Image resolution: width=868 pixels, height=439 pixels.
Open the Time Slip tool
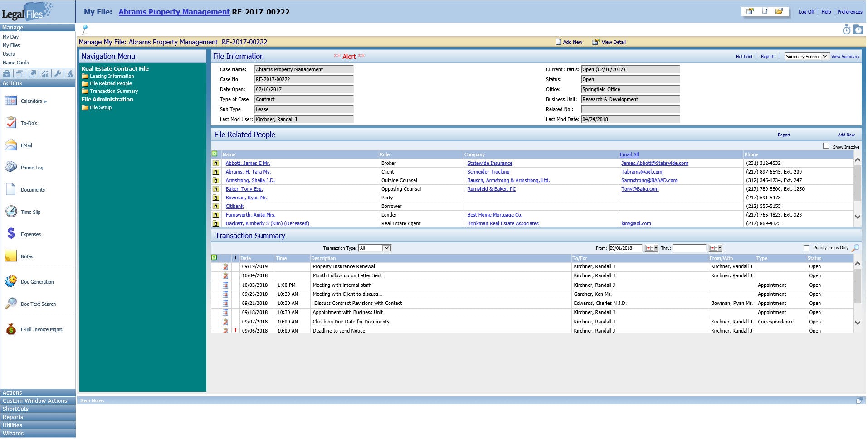[x=11, y=212]
